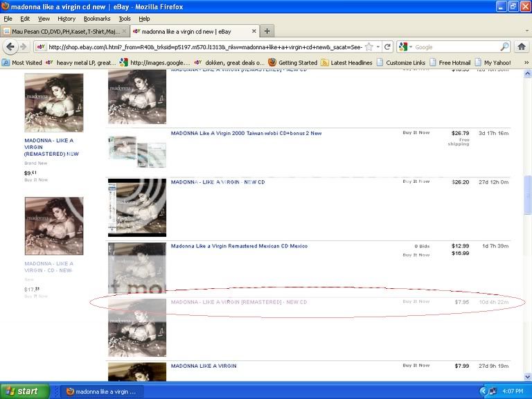The width and height of the screenshot is (532, 399).
Task: Click the 4:07 PM taskbar clock
Action: (x=513, y=391)
